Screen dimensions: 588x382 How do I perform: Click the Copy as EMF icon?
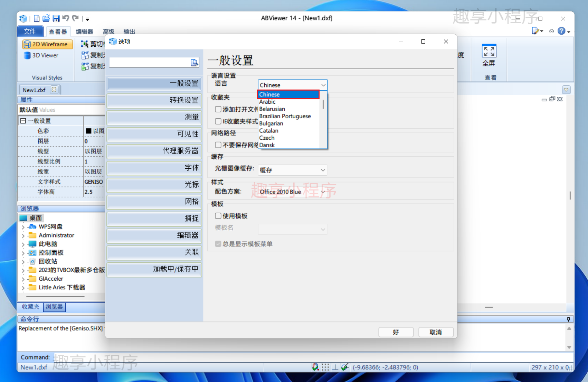tap(85, 55)
